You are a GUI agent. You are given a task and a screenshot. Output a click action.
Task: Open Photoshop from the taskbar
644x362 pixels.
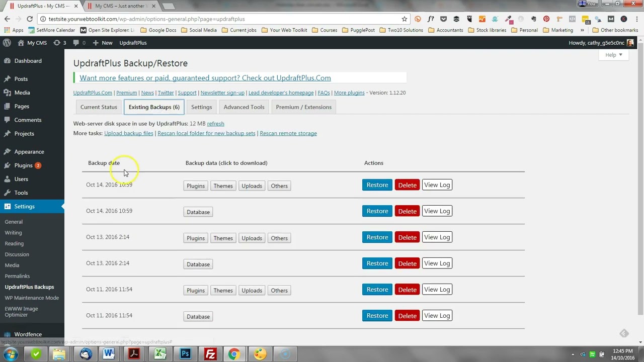pos(185,354)
